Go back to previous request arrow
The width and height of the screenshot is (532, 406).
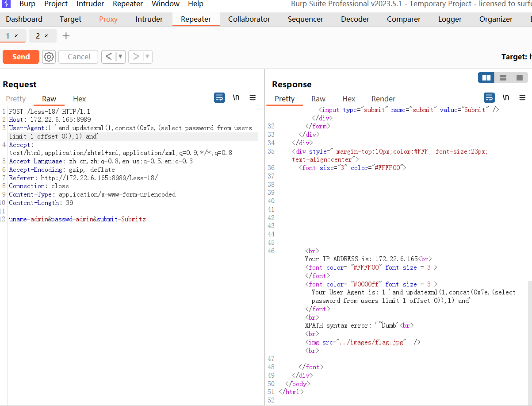coord(109,57)
